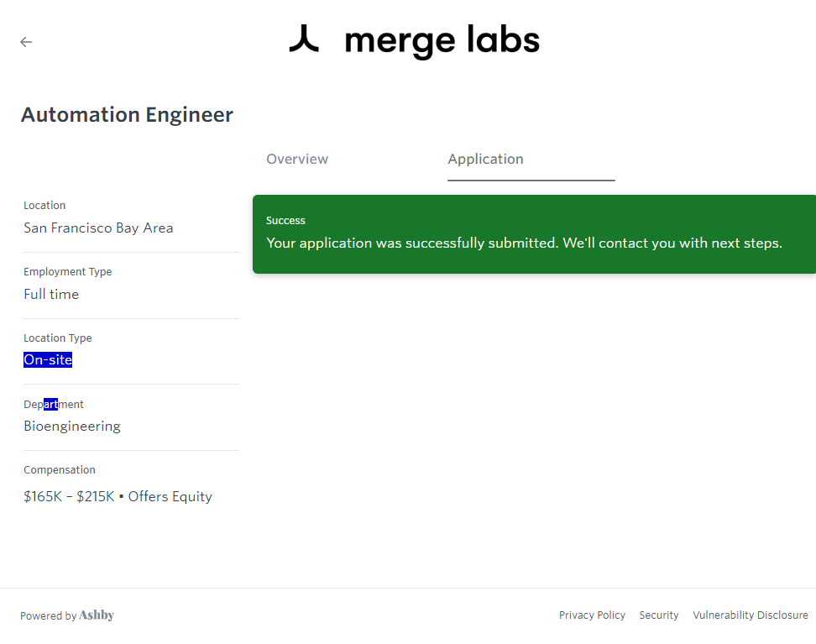The width and height of the screenshot is (816, 644).
Task: Click the highlighted On-site text
Action: (48, 360)
